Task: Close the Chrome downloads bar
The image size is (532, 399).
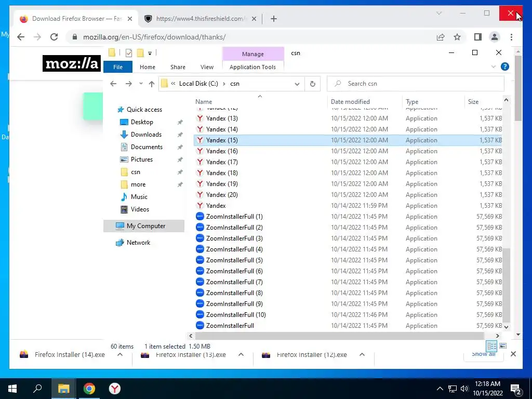Action: (513, 354)
